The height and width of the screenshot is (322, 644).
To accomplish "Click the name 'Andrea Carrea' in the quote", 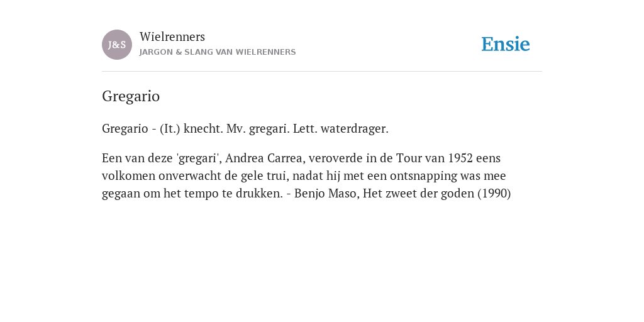I will coord(265,158).
